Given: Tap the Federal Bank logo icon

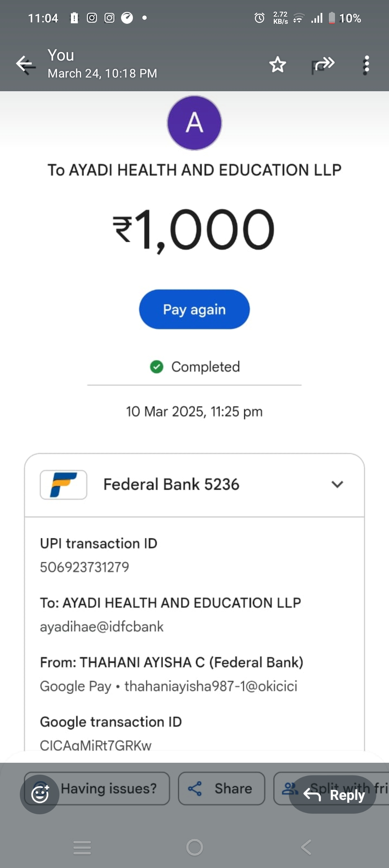Looking at the screenshot, I should pos(63,484).
